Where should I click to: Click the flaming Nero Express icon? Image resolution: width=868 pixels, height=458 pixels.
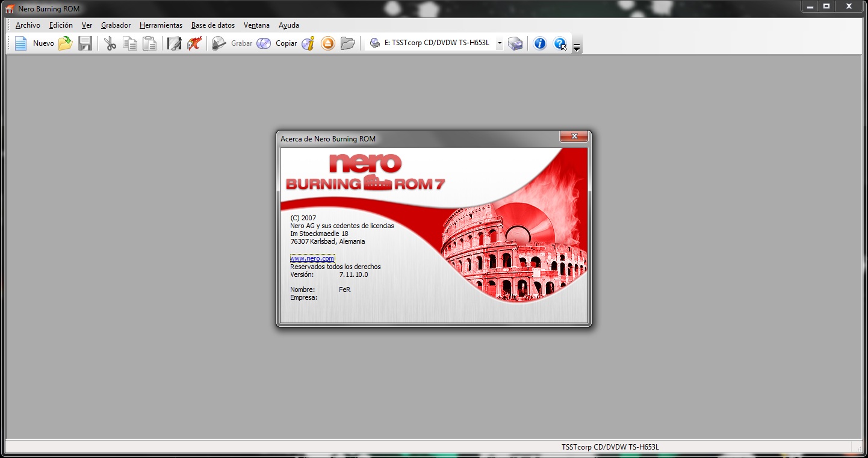(x=194, y=43)
